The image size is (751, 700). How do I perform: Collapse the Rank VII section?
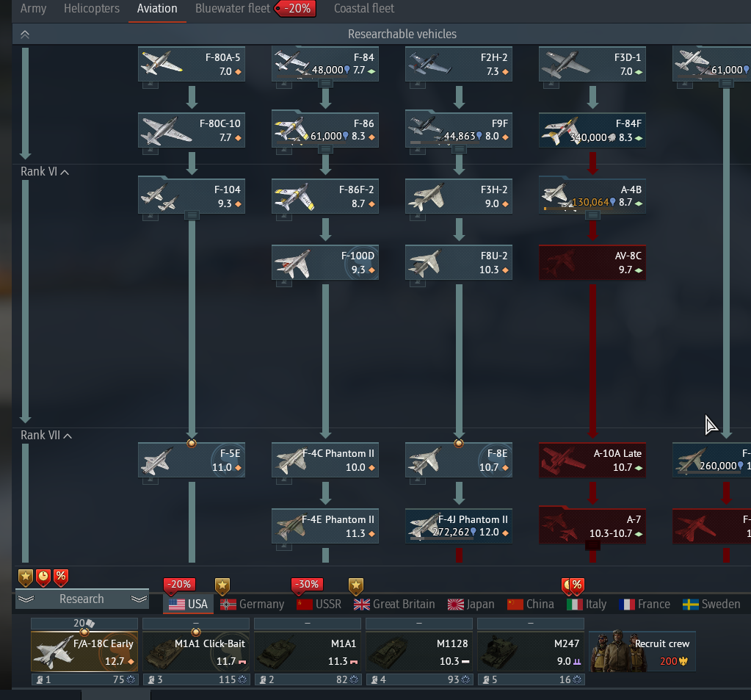(x=46, y=435)
